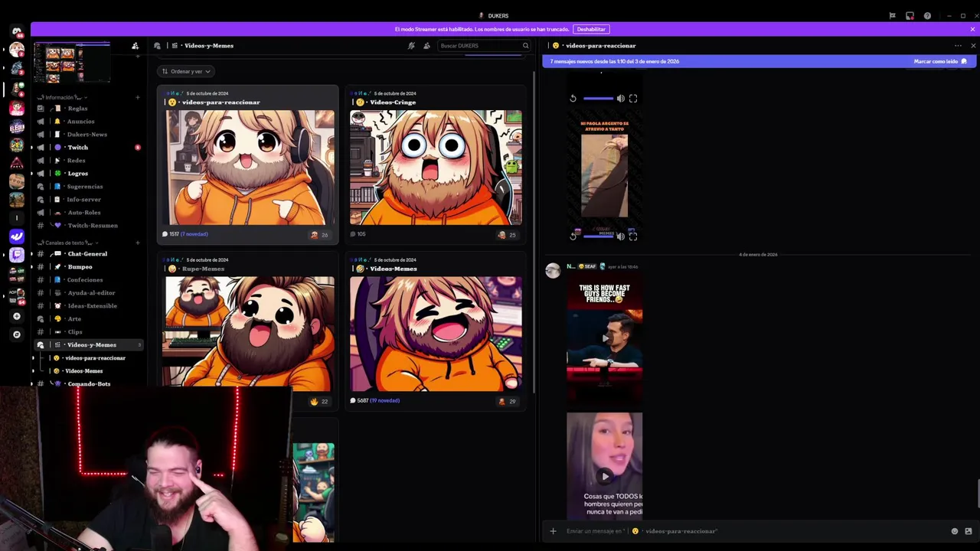Open the Sugerencias channel
The image size is (980, 551).
click(88, 186)
